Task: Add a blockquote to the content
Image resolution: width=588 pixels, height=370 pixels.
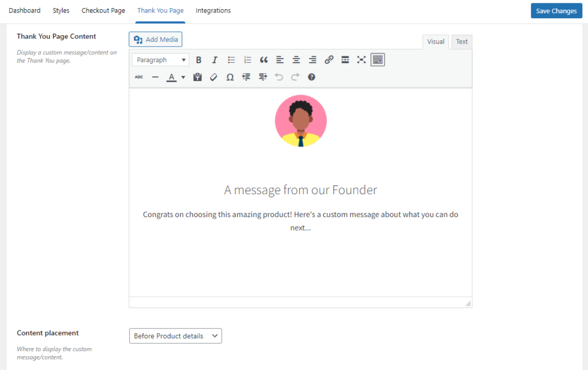Action: 264,59
